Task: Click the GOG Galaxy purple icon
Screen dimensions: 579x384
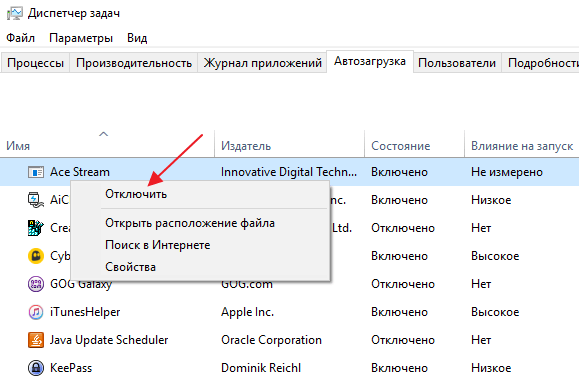Action: 36,284
